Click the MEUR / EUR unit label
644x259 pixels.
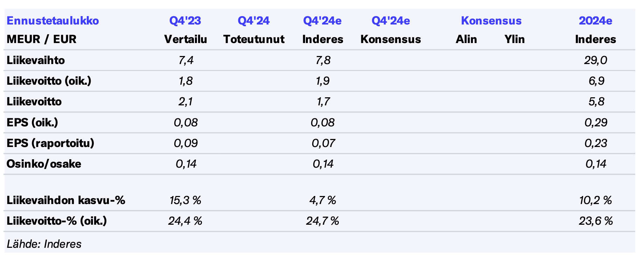tap(42, 39)
